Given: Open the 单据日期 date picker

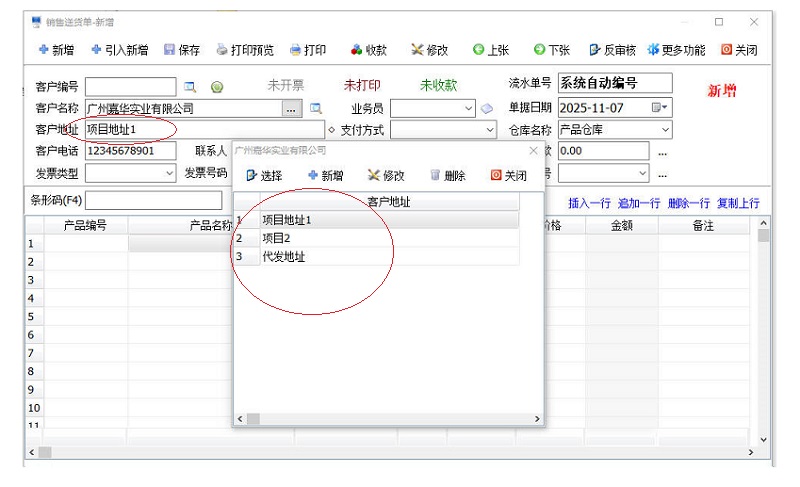Looking at the screenshot, I should [x=659, y=108].
